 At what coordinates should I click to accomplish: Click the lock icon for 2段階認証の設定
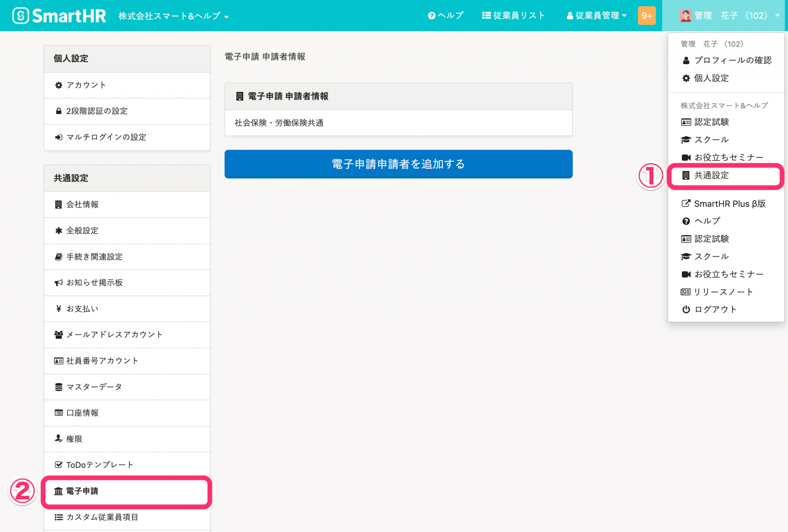58,111
